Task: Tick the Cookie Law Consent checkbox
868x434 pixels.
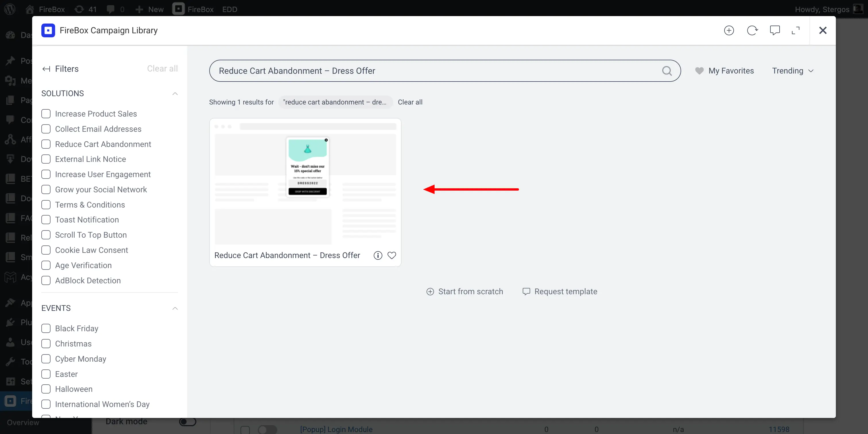Action: 46,250
